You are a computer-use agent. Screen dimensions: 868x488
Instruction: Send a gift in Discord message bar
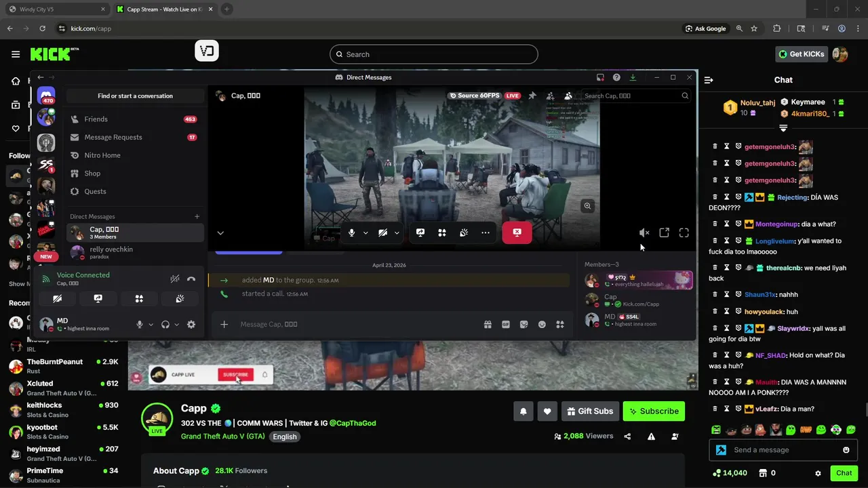[488, 325]
